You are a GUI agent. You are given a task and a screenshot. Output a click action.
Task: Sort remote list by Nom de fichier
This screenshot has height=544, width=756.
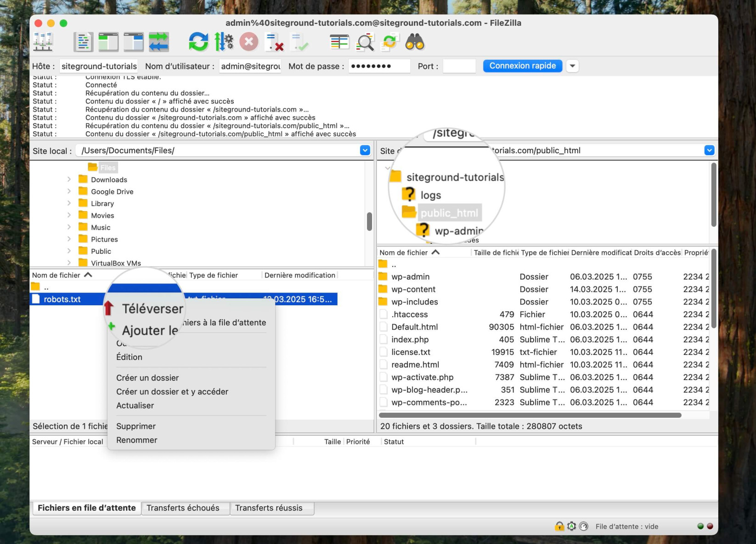pos(424,252)
